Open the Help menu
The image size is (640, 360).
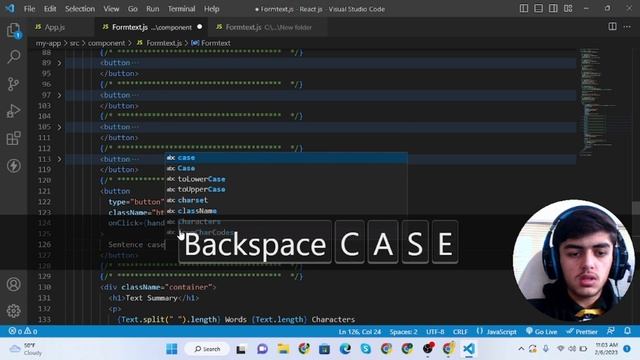(211, 9)
